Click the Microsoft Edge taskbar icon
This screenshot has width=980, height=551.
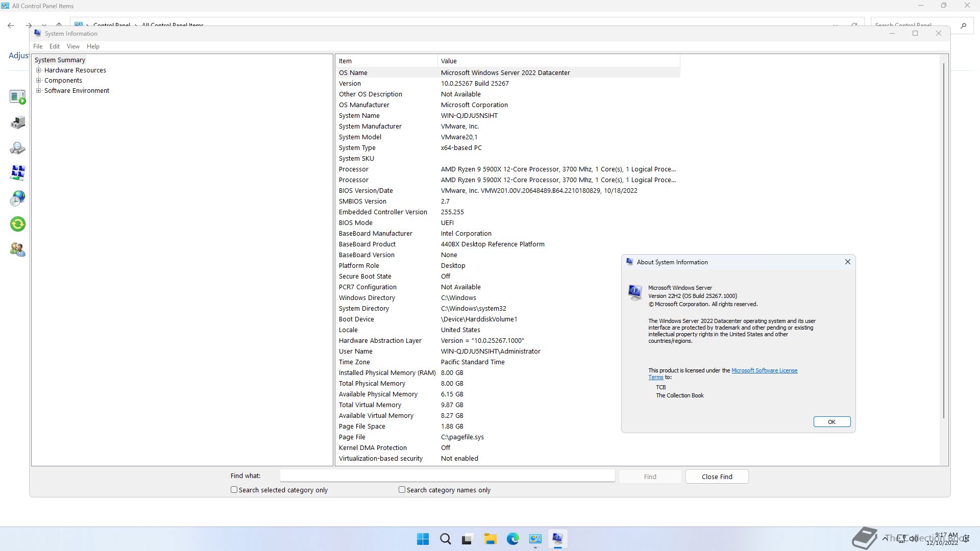[512, 539]
